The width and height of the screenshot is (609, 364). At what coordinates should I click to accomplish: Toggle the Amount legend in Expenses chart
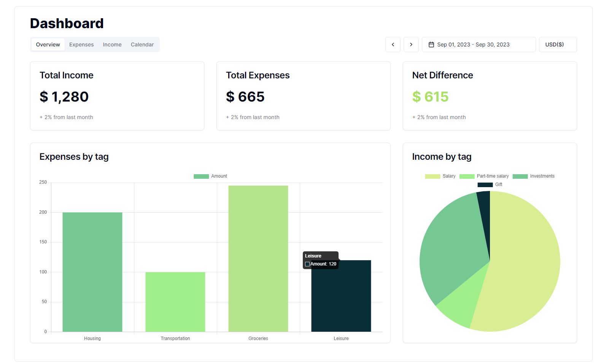coord(210,176)
